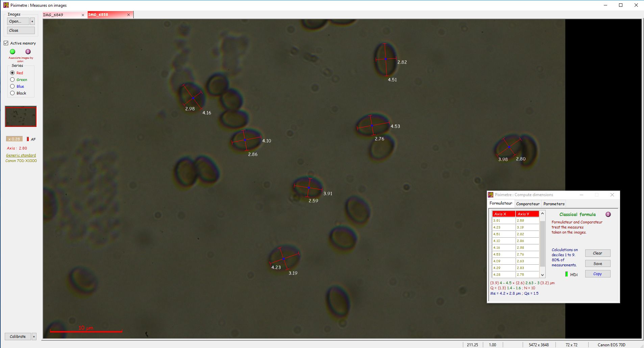Click the purple info icon under Active memory
Viewport: 644px width, 348px height.
(x=28, y=52)
